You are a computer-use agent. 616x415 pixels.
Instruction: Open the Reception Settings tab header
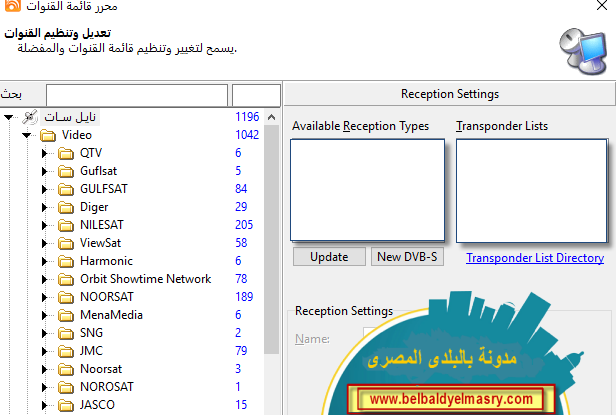[x=449, y=94]
